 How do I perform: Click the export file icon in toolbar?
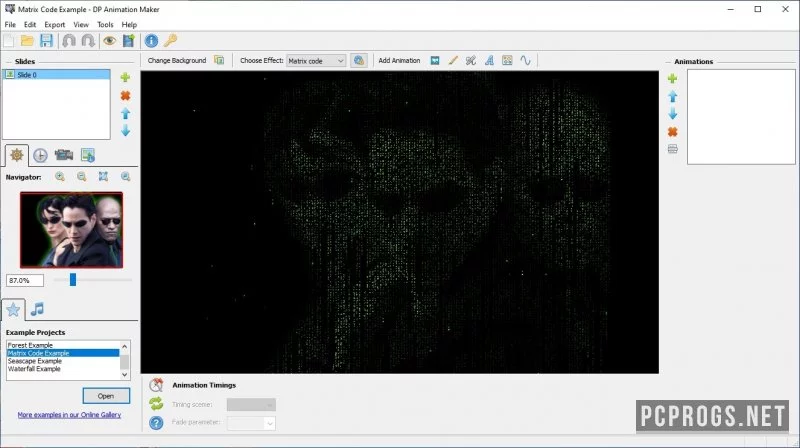coord(129,41)
